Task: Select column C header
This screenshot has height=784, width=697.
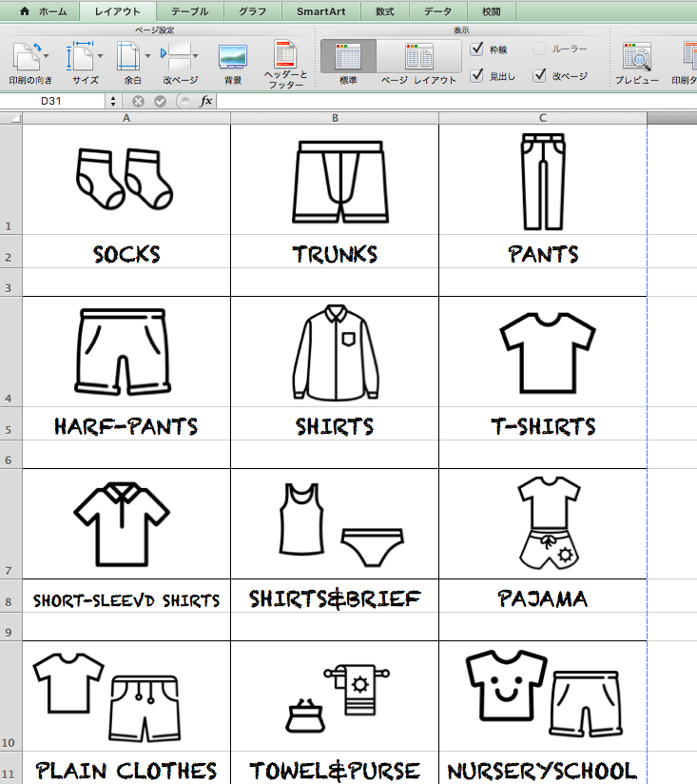Action: [x=543, y=119]
